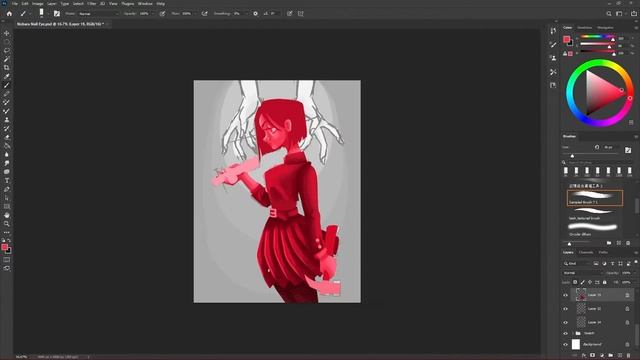Select the Move tool
Screen dimensions: 640x360
[7, 33]
